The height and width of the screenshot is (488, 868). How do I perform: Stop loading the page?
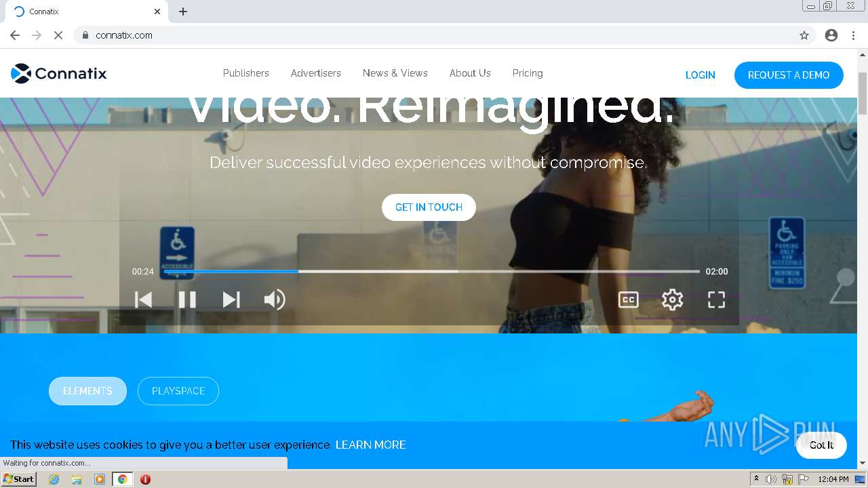point(58,35)
